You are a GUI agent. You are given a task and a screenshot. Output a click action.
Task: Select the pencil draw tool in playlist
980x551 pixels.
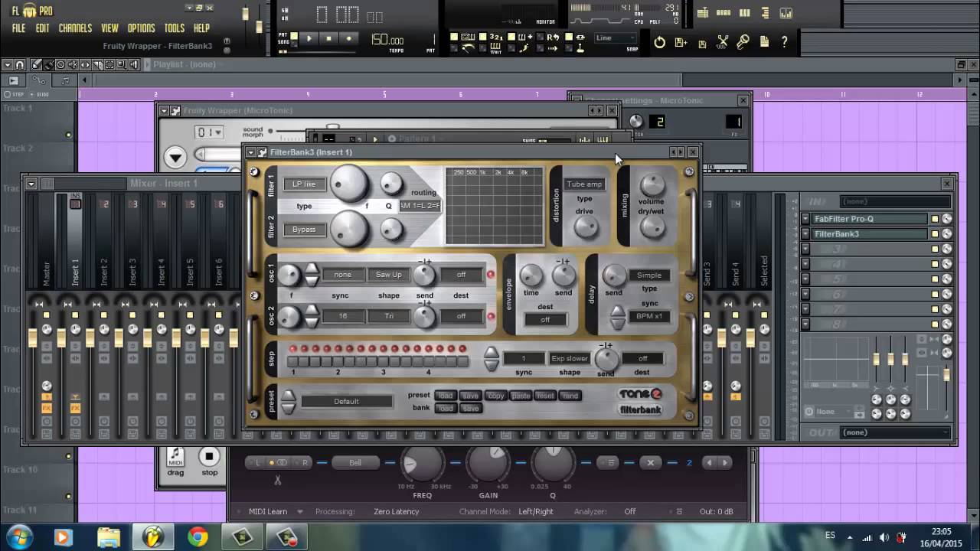(x=36, y=65)
